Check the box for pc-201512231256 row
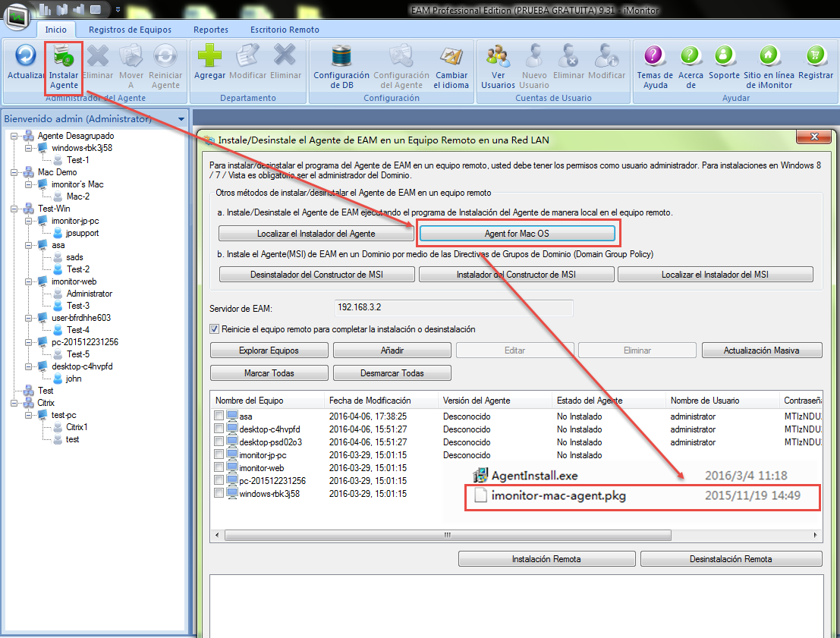840x638 pixels. point(219,480)
